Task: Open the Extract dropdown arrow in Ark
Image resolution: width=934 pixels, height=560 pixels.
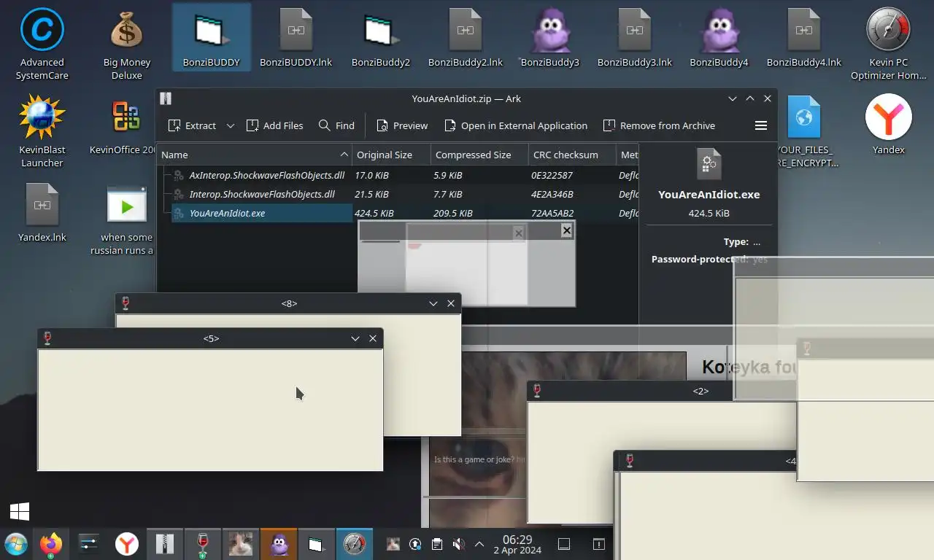Action: 231,125
